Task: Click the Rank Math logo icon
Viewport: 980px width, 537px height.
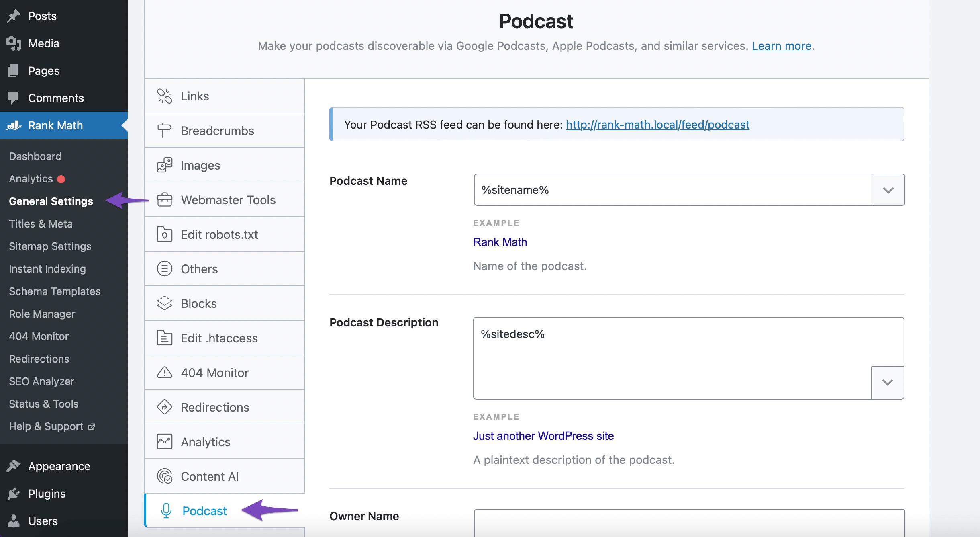Action: (14, 125)
